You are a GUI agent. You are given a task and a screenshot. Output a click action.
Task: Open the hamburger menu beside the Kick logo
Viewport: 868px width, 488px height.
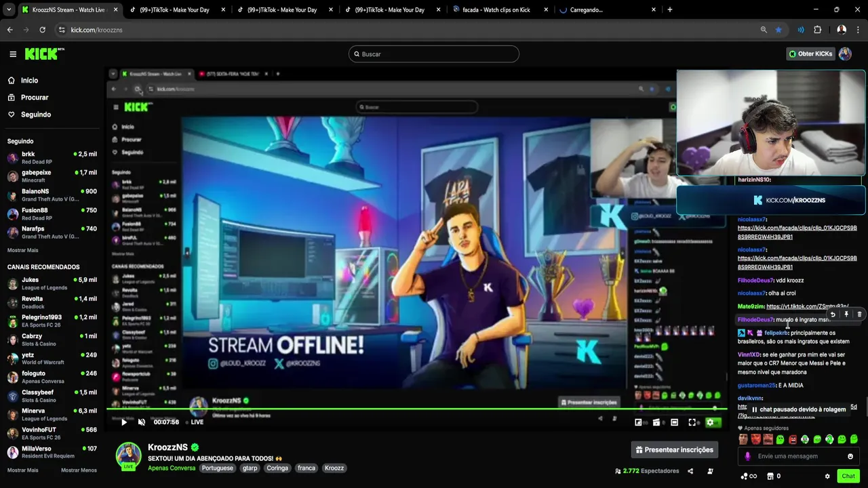pos(12,54)
